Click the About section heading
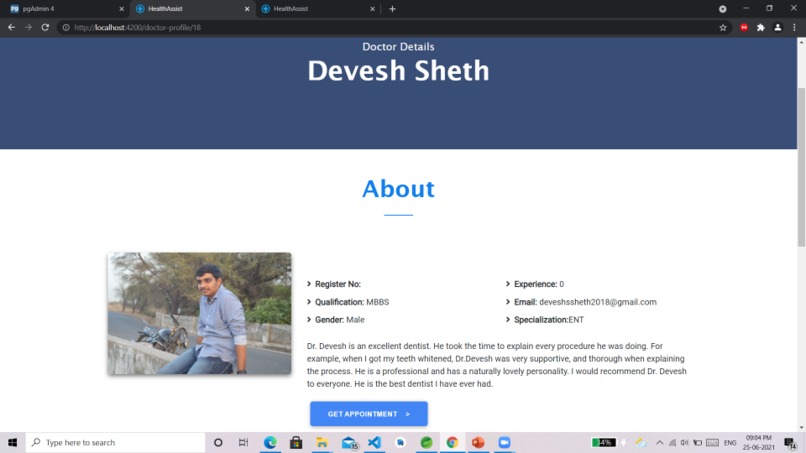This screenshot has height=453, width=806. coord(398,189)
